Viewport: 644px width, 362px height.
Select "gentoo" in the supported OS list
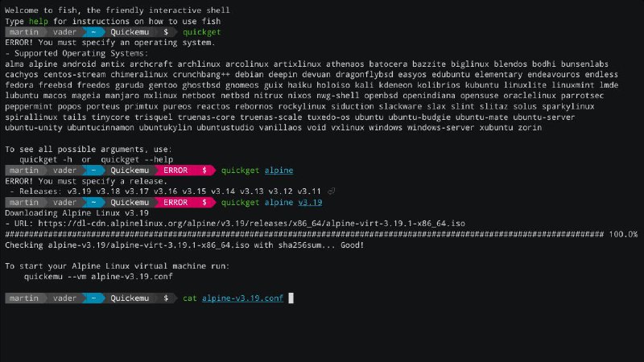(x=163, y=85)
